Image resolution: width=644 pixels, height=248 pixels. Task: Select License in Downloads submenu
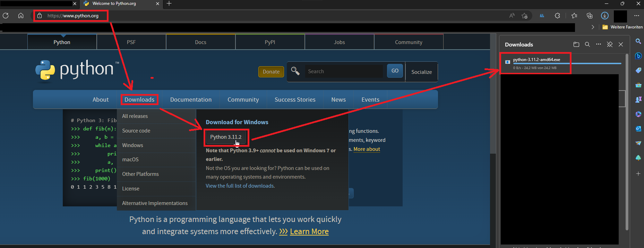156,189
